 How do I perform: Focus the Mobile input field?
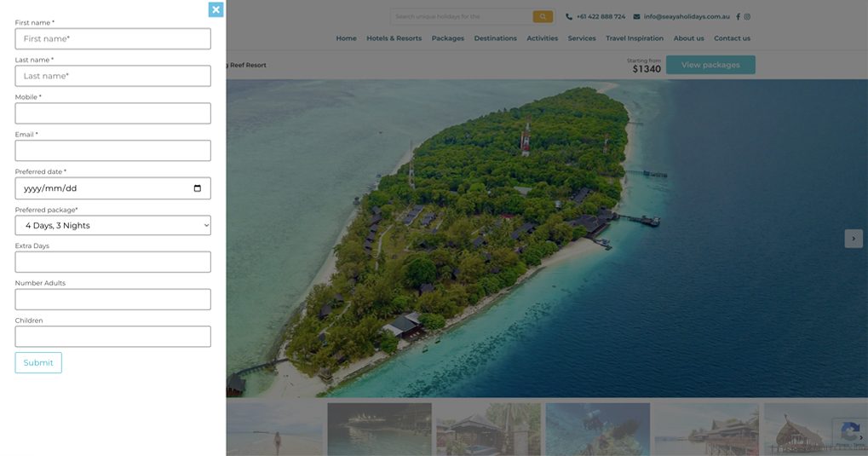pyautogui.click(x=113, y=113)
